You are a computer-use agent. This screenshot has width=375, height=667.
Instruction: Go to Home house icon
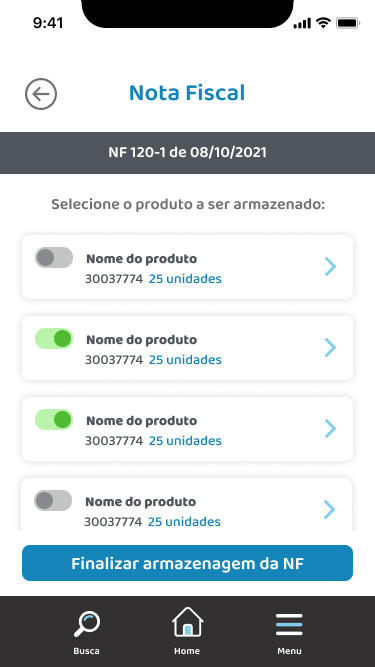(188, 622)
